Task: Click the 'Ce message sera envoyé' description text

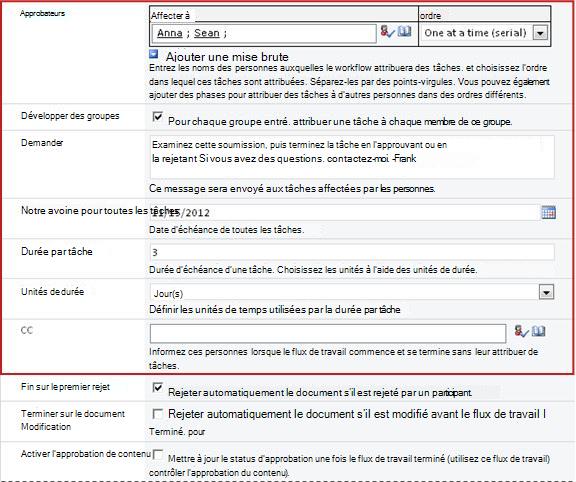Action: (x=292, y=189)
